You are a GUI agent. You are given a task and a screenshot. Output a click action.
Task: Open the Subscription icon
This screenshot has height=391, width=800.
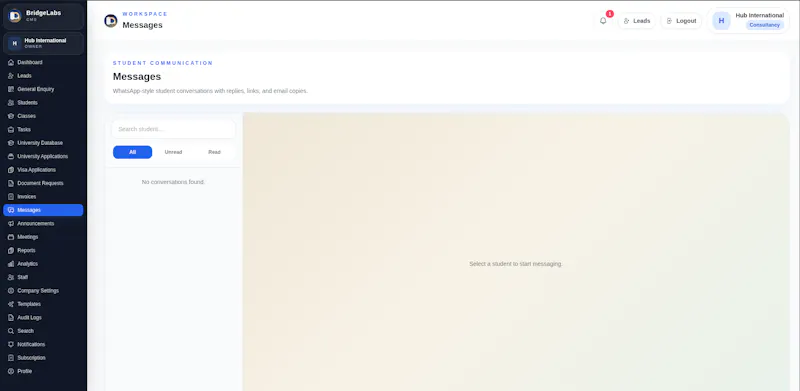[x=11, y=358]
